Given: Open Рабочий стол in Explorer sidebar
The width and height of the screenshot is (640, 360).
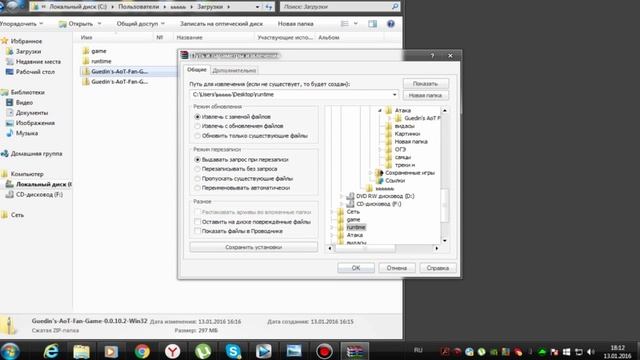Looking at the screenshot, I should point(35,72).
